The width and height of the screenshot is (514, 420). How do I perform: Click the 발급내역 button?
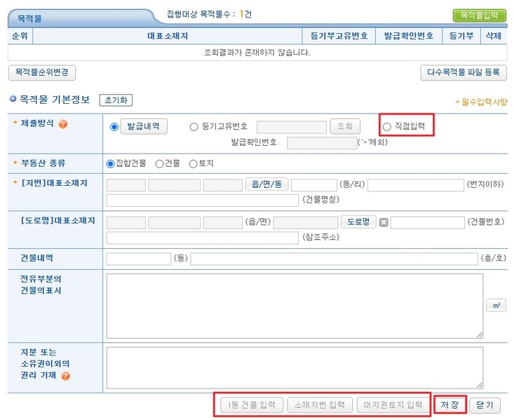click(x=144, y=126)
